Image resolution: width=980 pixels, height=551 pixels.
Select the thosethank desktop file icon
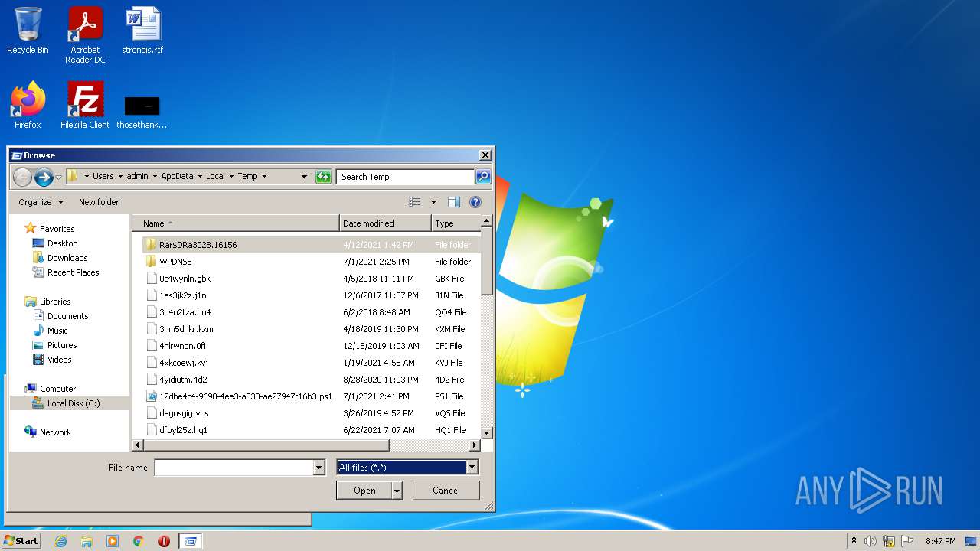point(142,112)
